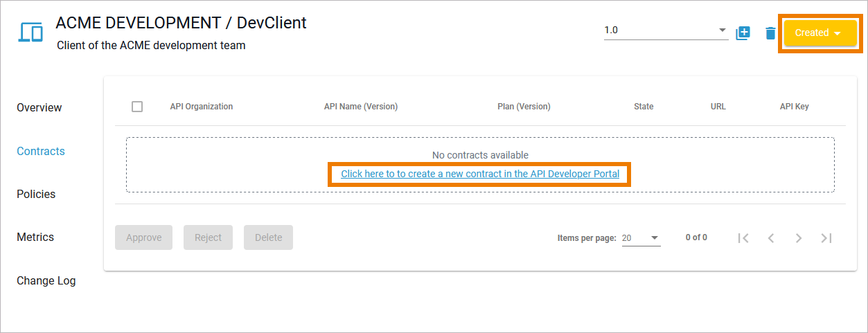Click the create new contract link

480,174
